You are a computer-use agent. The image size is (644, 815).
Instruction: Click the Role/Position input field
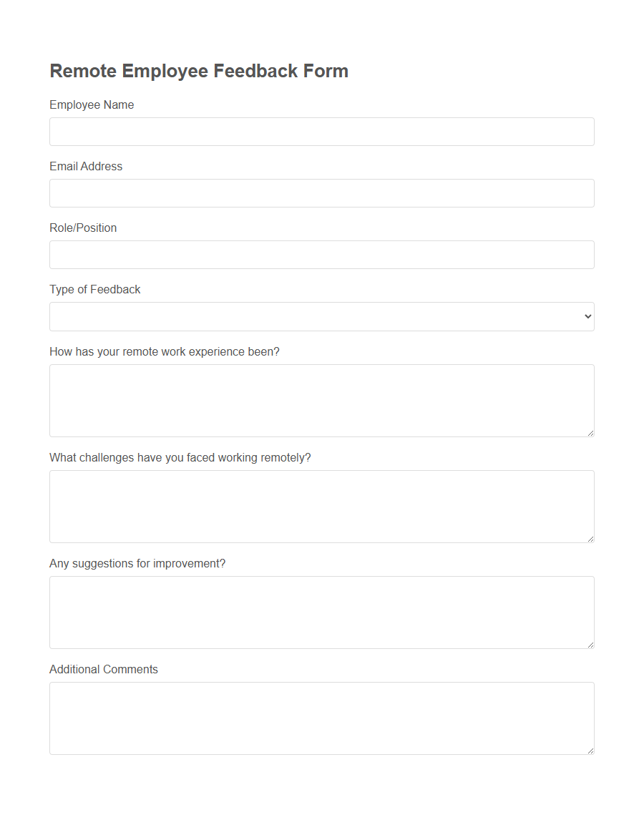pyautogui.click(x=321, y=255)
